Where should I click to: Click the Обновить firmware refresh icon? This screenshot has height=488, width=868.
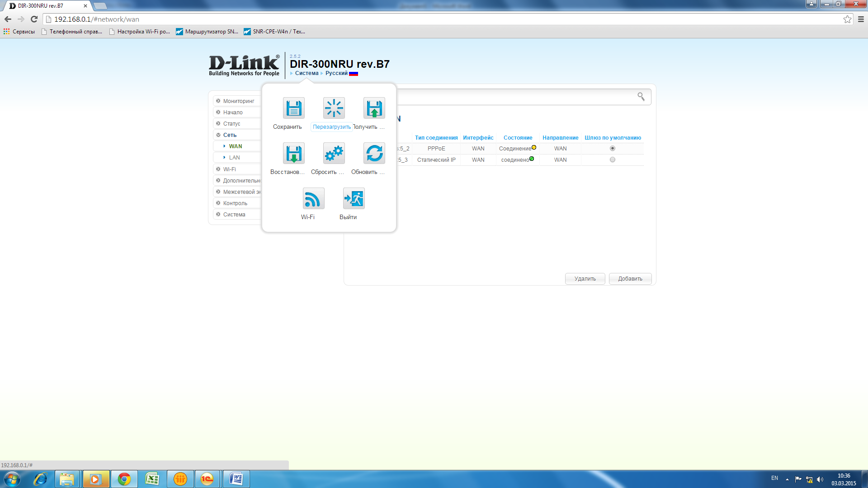click(x=374, y=154)
